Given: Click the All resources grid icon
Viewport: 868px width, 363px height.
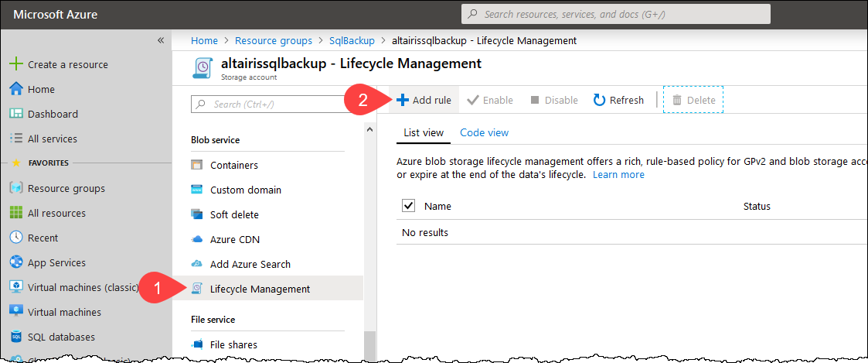Looking at the screenshot, I should click(x=16, y=213).
